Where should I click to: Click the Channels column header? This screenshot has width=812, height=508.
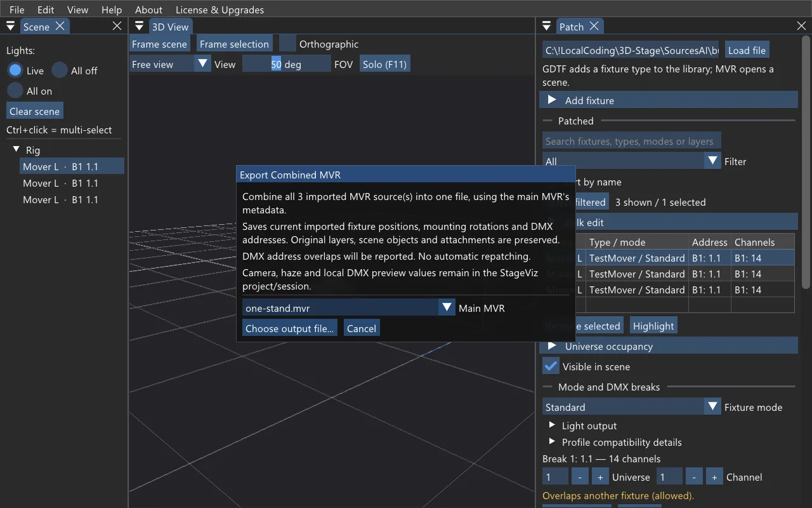pyautogui.click(x=762, y=242)
